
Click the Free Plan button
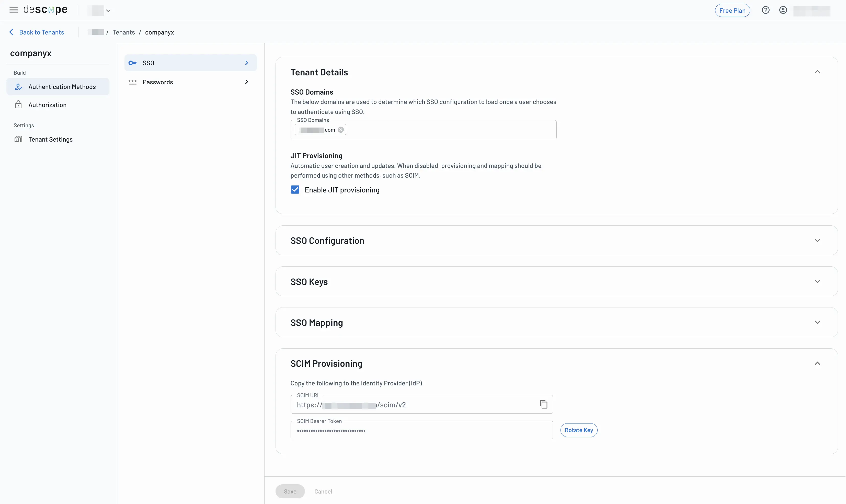(x=732, y=10)
